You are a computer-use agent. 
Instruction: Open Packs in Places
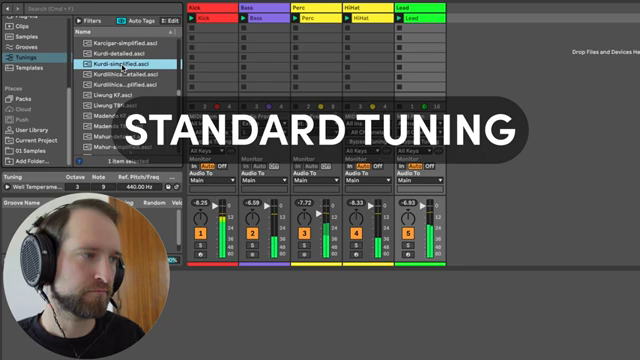click(23, 99)
